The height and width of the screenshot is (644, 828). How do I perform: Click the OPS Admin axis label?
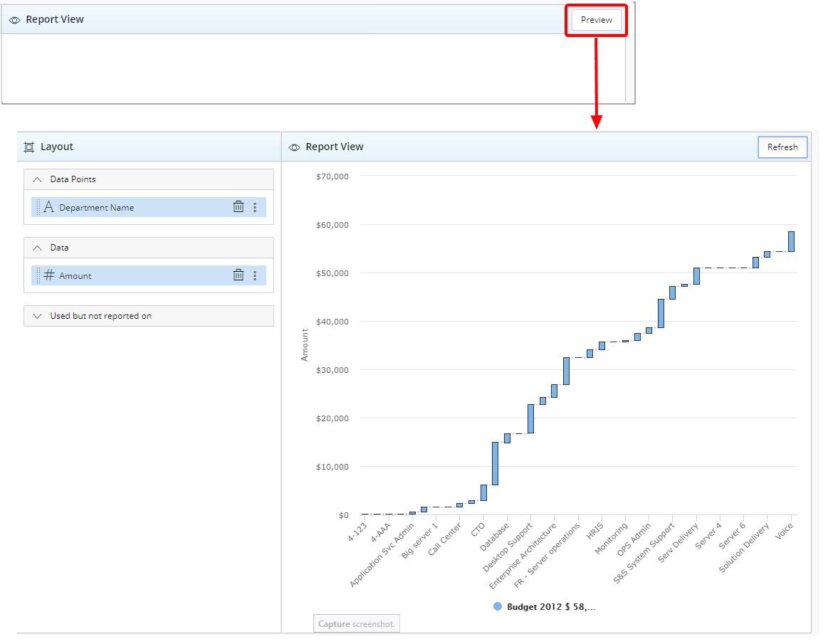coord(634,539)
